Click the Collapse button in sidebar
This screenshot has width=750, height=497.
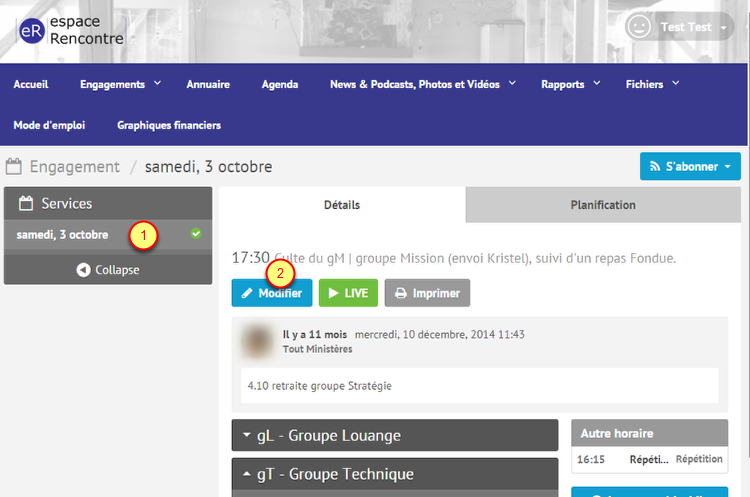click(x=108, y=270)
